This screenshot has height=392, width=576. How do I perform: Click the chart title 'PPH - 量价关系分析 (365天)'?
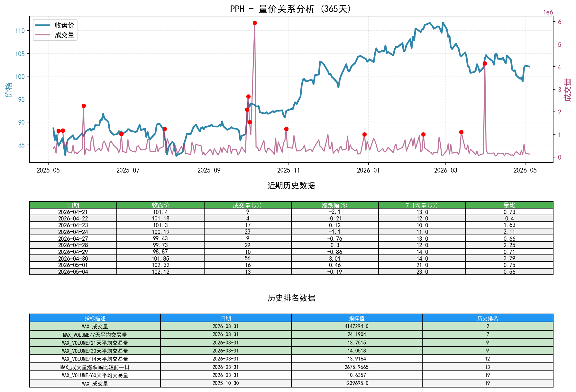291,9
